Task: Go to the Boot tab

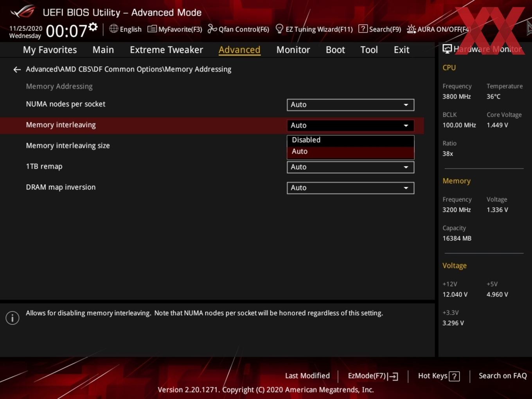Action: (x=335, y=50)
